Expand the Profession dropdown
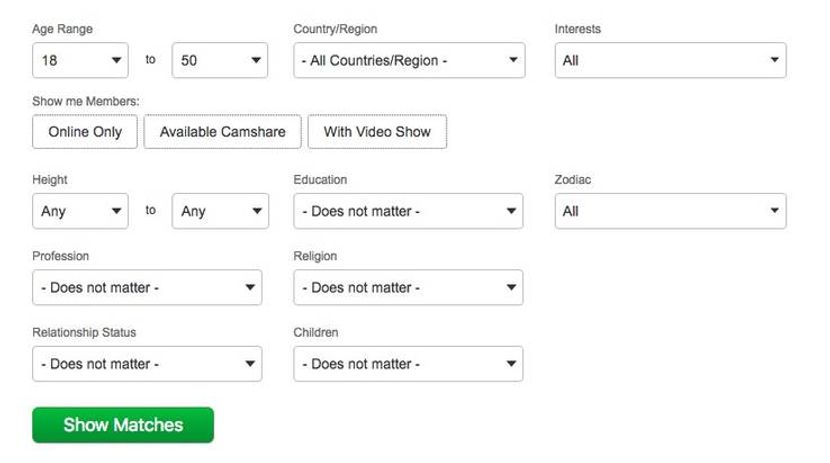The image size is (830, 463). (x=147, y=287)
